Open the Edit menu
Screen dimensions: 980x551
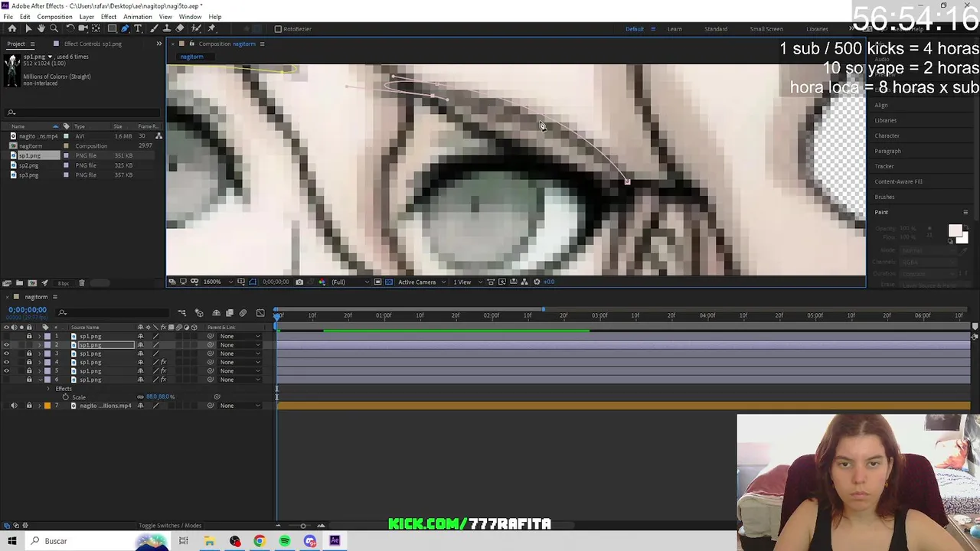click(x=25, y=17)
